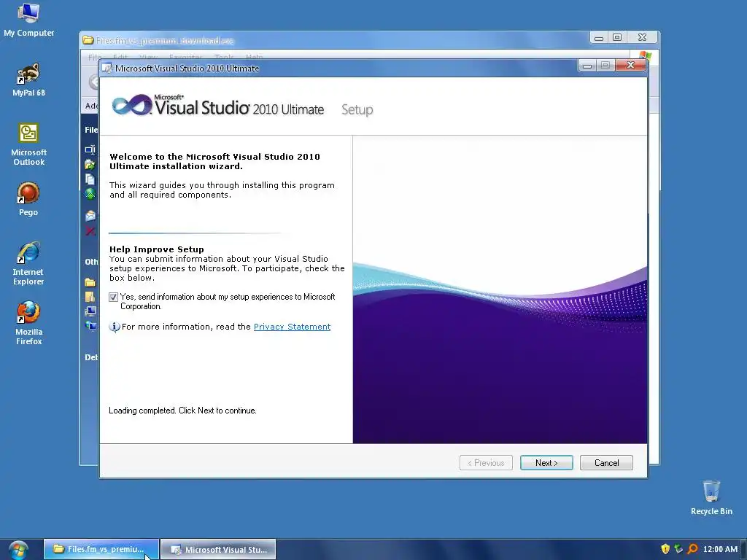Click the info icon beside Privacy Statement text
The width and height of the screenshot is (747, 560).
pos(115,327)
